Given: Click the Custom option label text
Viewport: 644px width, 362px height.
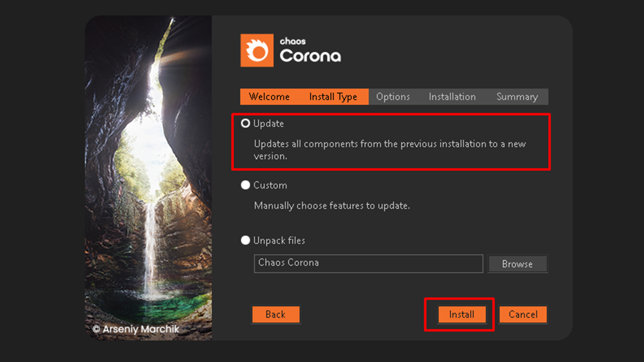Looking at the screenshot, I should 270,185.
